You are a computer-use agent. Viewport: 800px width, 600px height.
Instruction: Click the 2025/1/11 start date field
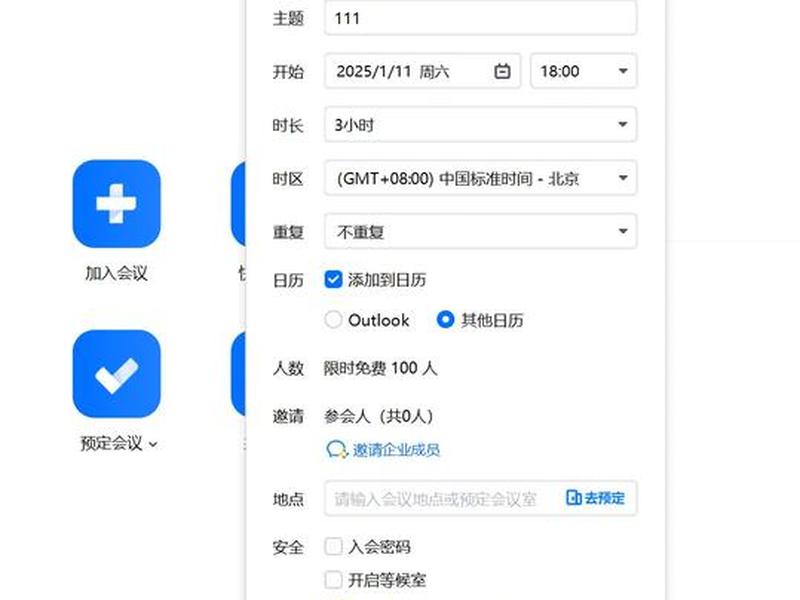point(422,71)
